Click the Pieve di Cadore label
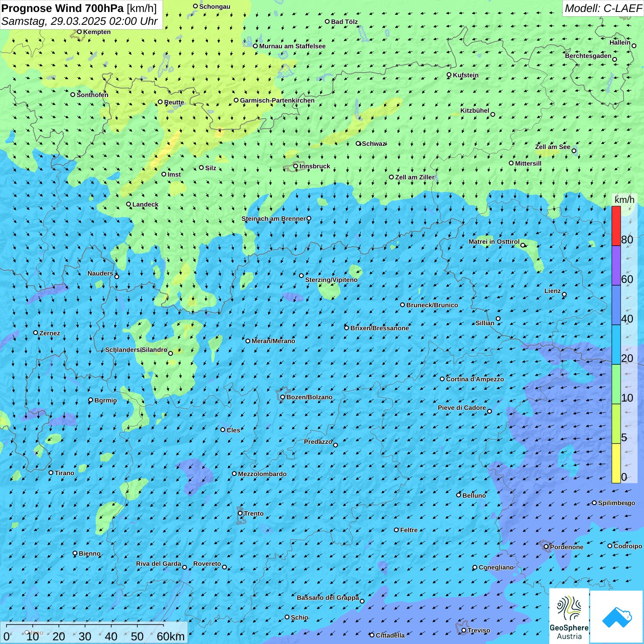Screen dimensions: 644x644 pyautogui.click(x=461, y=408)
